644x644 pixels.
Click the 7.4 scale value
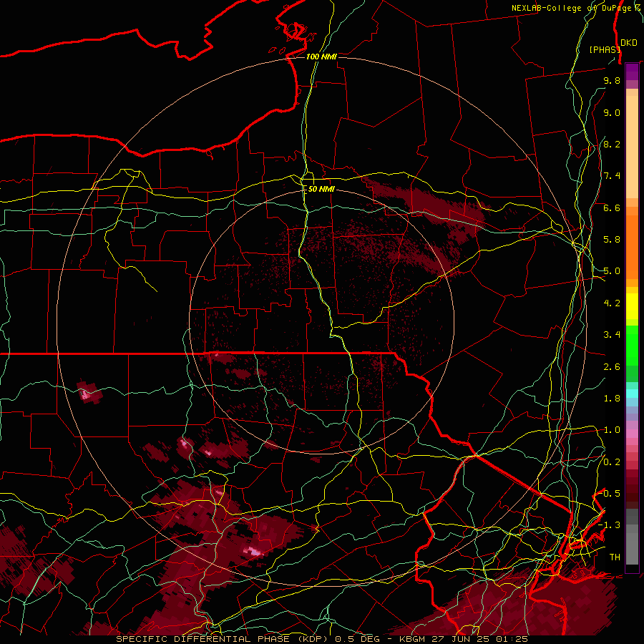612,176
